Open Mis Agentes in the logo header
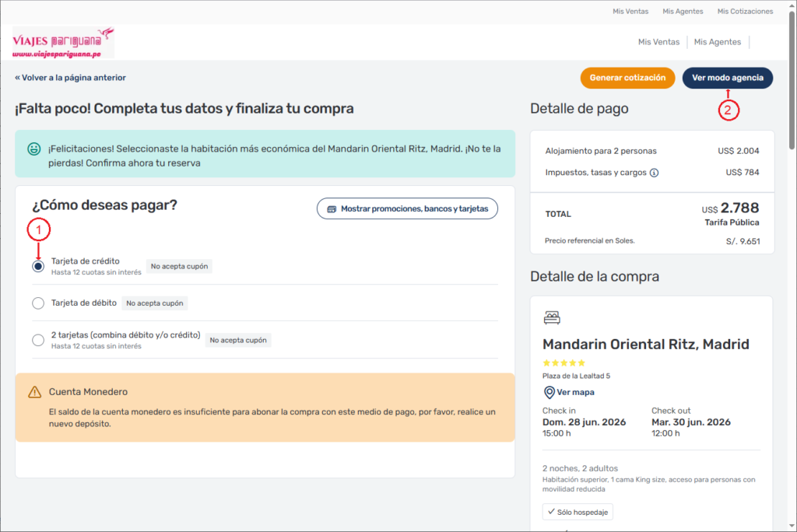The width and height of the screenshot is (797, 532). (717, 42)
